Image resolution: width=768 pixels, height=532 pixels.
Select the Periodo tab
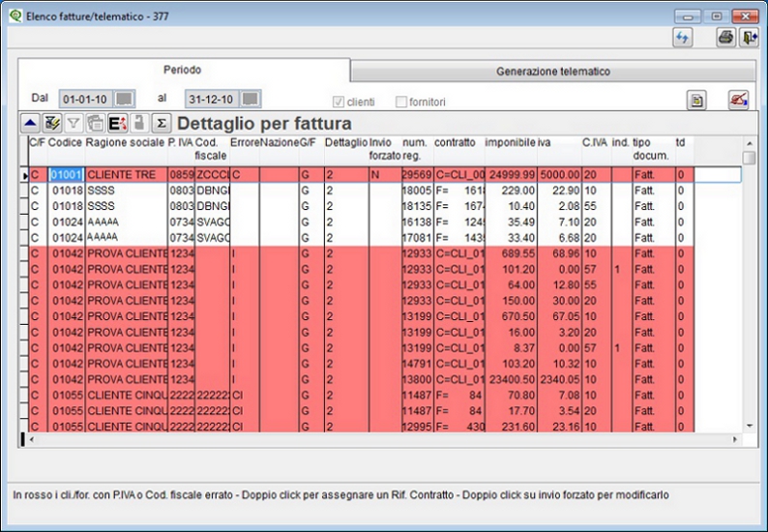click(182, 71)
